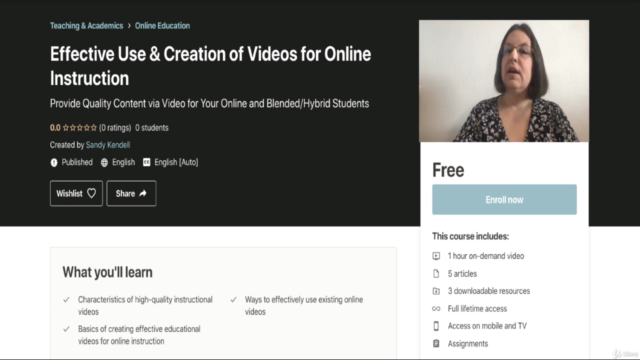Click the Assignments clipboard icon
The width and height of the screenshot is (640, 360).
pos(436,344)
